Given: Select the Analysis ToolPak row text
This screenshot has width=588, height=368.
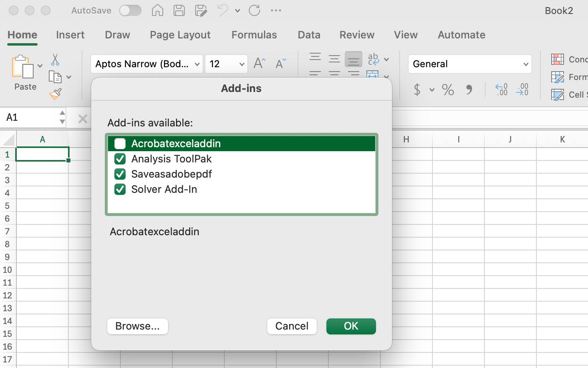Looking at the screenshot, I should pos(172,159).
